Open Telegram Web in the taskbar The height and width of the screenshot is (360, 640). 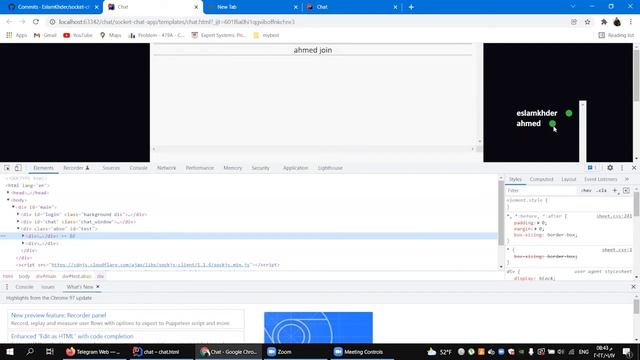(x=93, y=352)
